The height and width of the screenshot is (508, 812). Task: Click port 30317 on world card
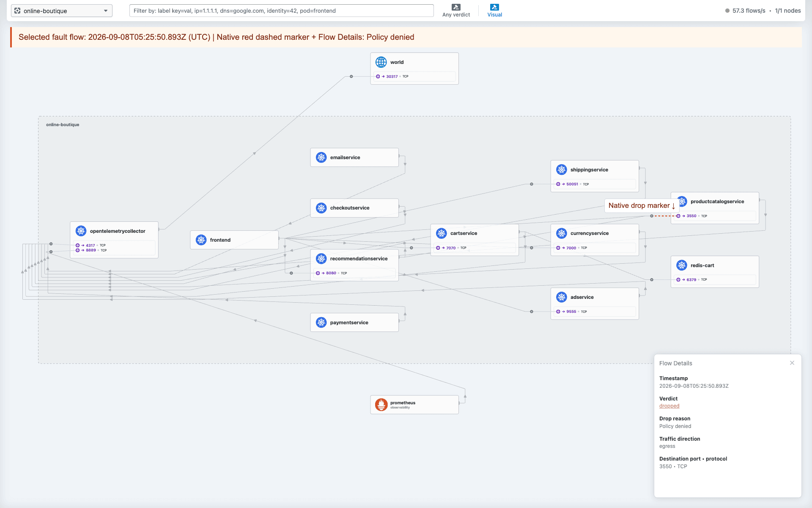pyautogui.click(x=392, y=77)
